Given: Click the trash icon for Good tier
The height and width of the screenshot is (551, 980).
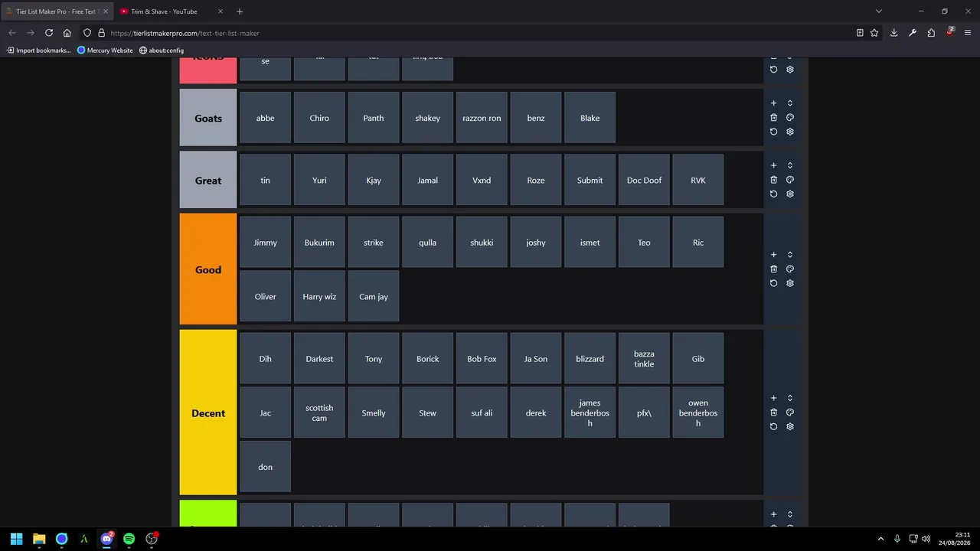Looking at the screenshot, I should (773, 269).
